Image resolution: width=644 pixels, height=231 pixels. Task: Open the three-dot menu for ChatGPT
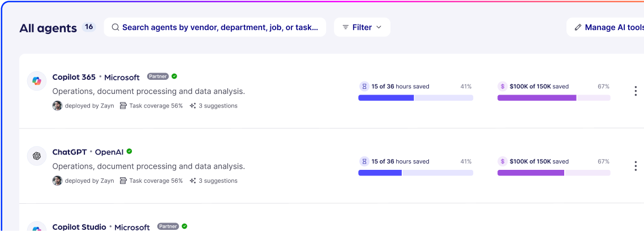coord(636,166)
